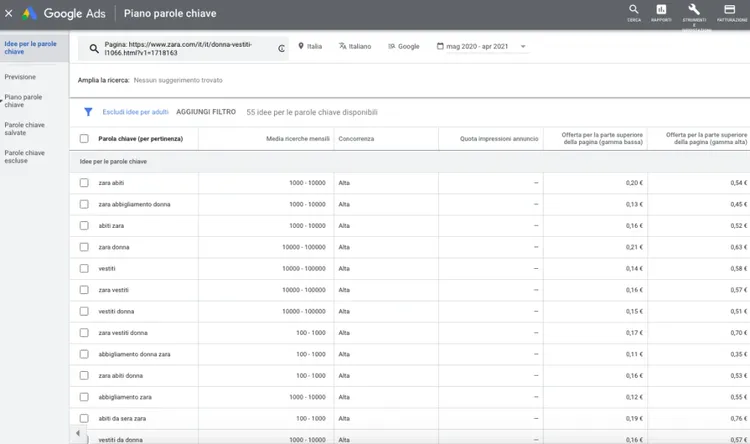Sort by Concorrenza column header
Viewport: 750px width, 444px height.
click(356, 139)
